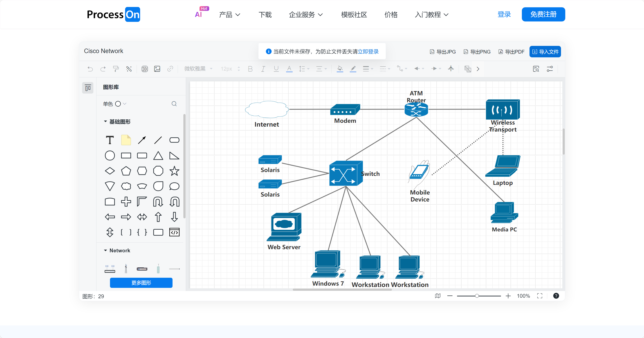Click the undo arrow icon
Image resolution: width=644 pixels, height=338 pixels.
pos(90,69)
